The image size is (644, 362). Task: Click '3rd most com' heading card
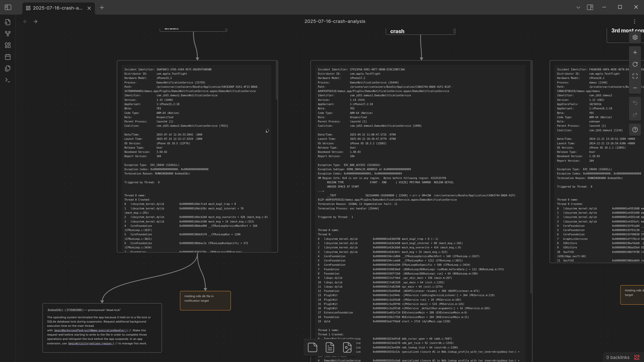pyautogui.click(x=625, y=36)
